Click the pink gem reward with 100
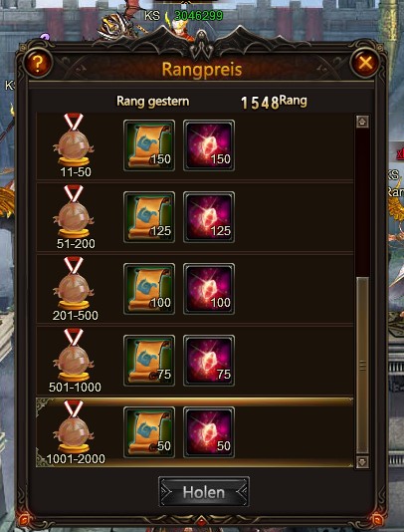The width and height of the screenshot is (404, 532). pyautogui.click(x=209, y=289)
